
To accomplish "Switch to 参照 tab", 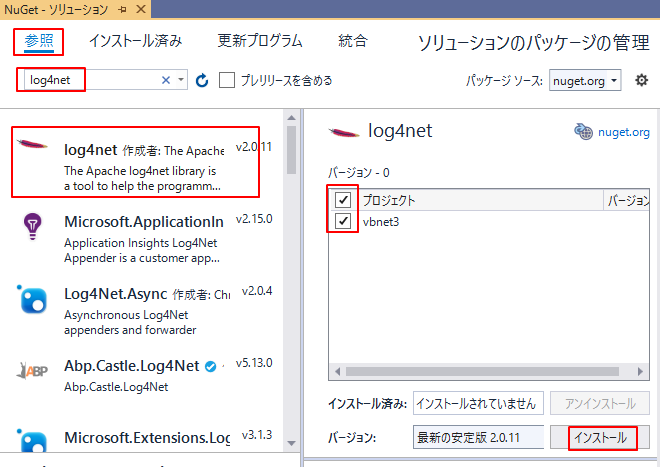I will pyautogui.click(x=39, y=41).
